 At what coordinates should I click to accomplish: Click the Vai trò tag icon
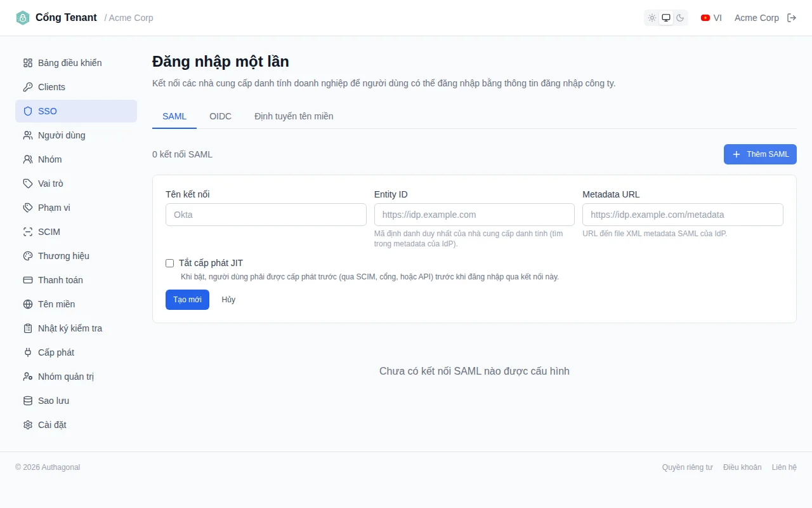(28, 184)
